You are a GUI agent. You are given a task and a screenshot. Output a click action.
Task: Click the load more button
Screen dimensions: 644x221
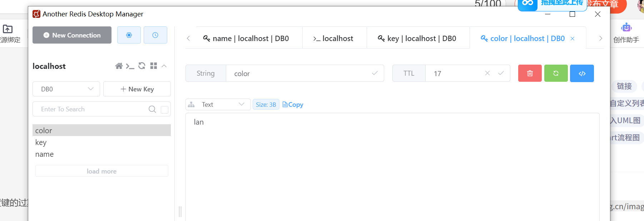coord(101,171)
